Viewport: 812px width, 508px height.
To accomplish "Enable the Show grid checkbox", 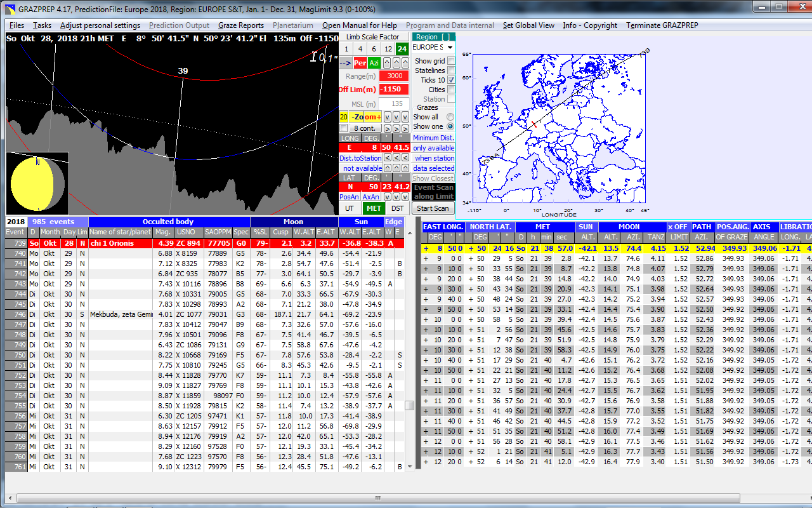I will [451, 61].
